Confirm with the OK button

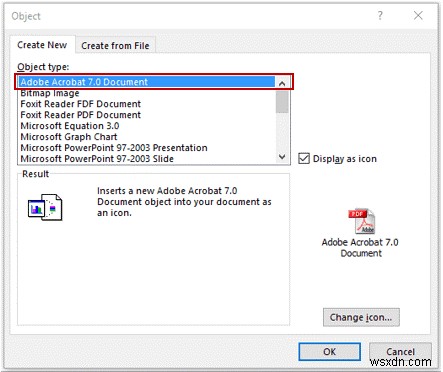pyautogui.click(x=329, y=352)
